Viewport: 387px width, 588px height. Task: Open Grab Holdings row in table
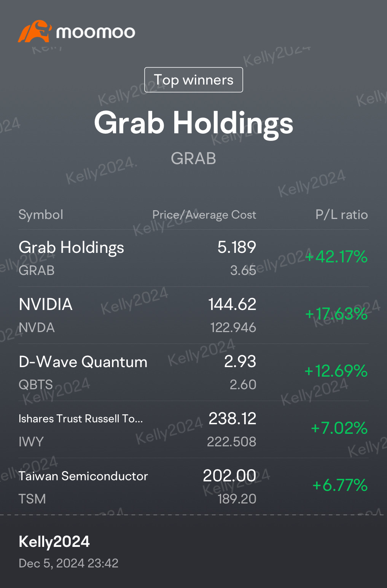point(193,258)
